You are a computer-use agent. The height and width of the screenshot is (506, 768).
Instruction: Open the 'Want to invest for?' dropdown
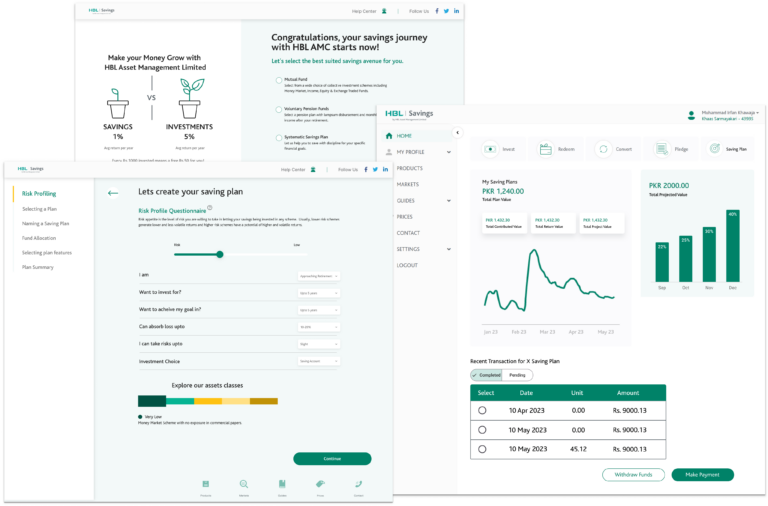[x=319, y=293]
